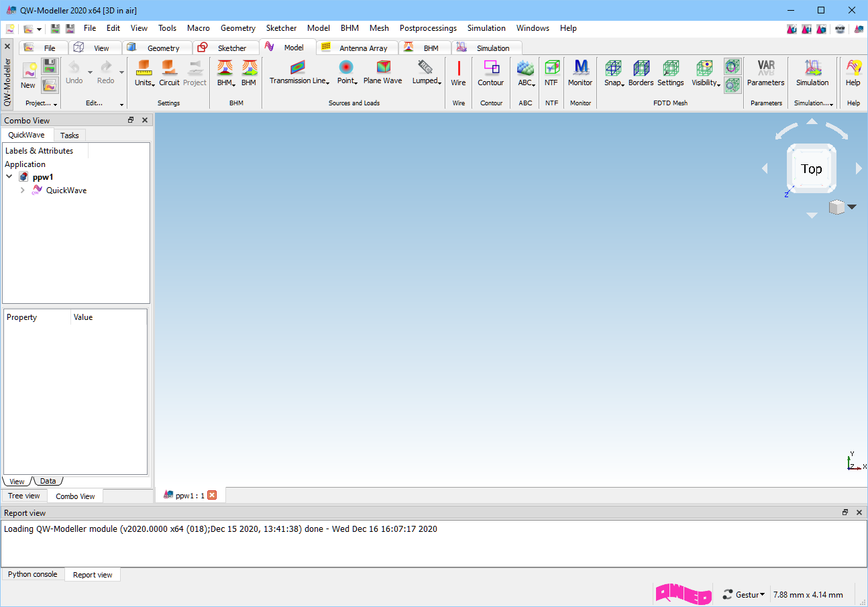Screen dimensions: 868x607
Task: Click the Value column header
Action: pos(108,317)
